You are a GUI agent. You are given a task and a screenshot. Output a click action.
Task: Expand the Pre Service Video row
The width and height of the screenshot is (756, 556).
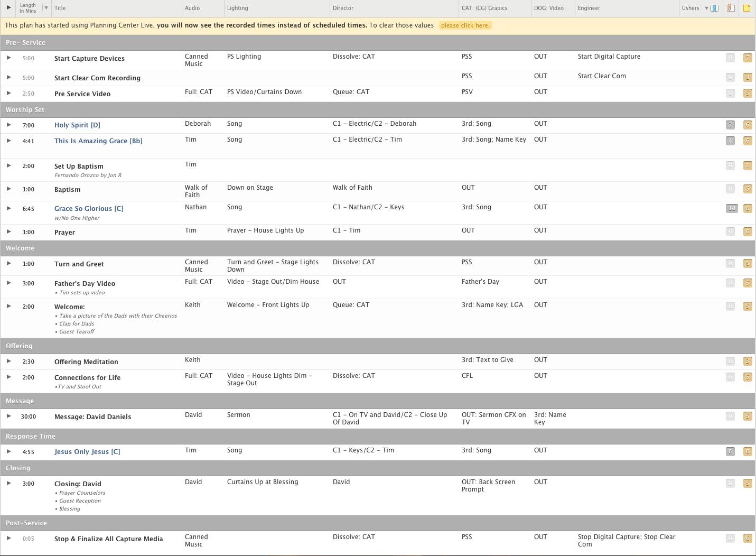(x=8, y=93)
